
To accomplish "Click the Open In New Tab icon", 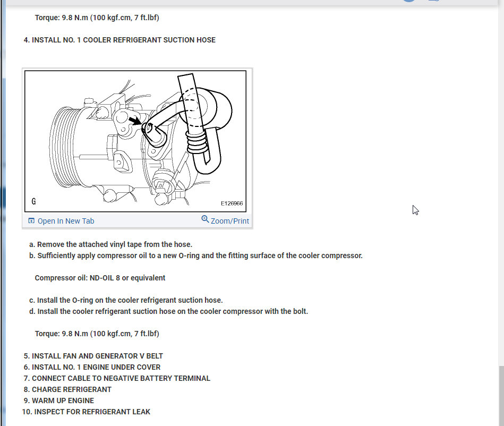I will click(31, 220).
